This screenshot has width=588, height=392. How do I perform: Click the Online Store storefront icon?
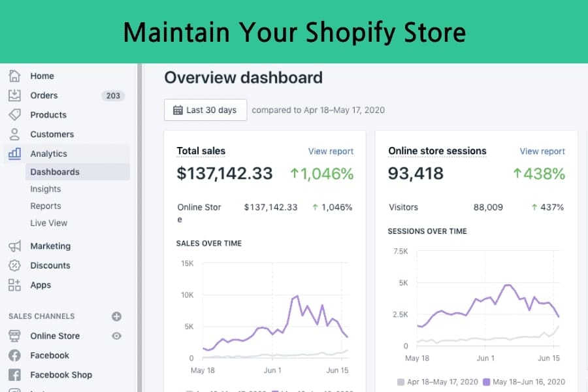[14, 336]
